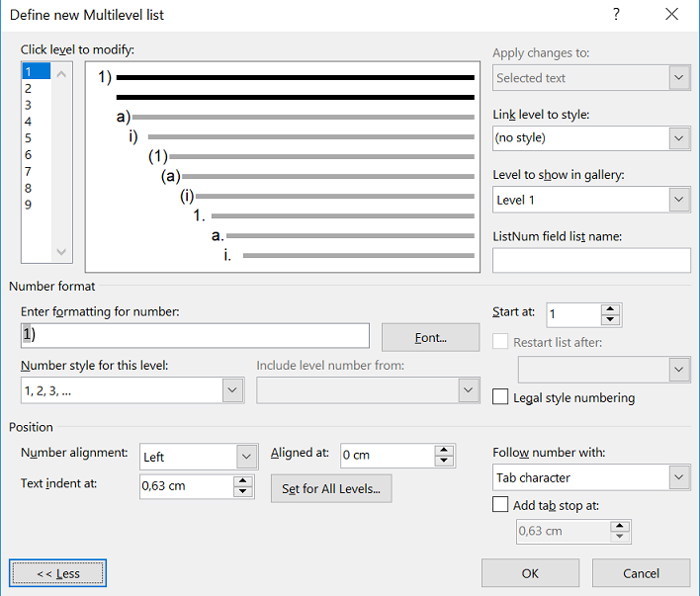Click the Font... button
700x596 pixels.
[x=431, y=337]
